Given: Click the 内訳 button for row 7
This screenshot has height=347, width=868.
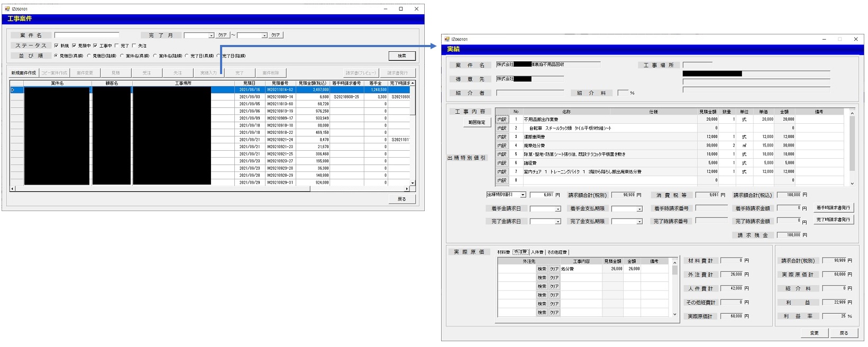Looking at the screenshot, I should pyautogui.click(x=502, y=172).
